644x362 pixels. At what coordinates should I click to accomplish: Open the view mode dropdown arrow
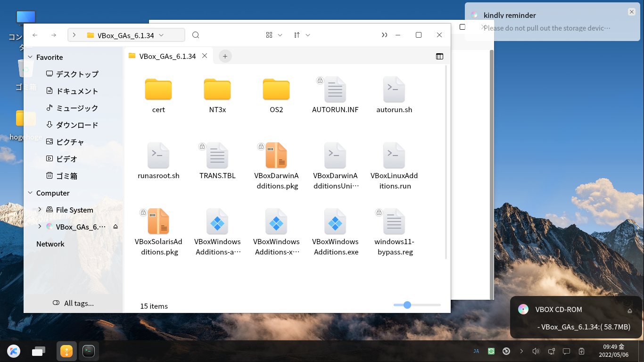(x=280, y=35)
